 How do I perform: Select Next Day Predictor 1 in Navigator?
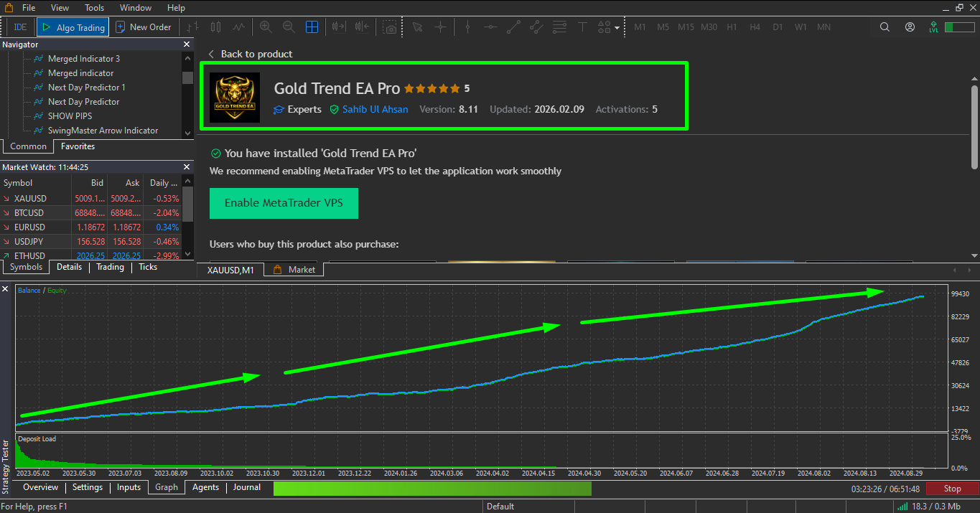click(x=87, y=88)
